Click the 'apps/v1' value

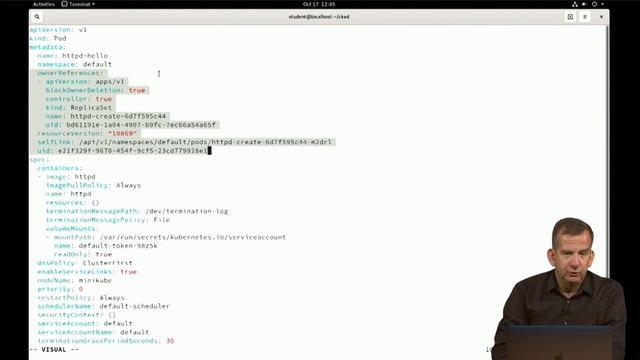click(x=110, y=82)
